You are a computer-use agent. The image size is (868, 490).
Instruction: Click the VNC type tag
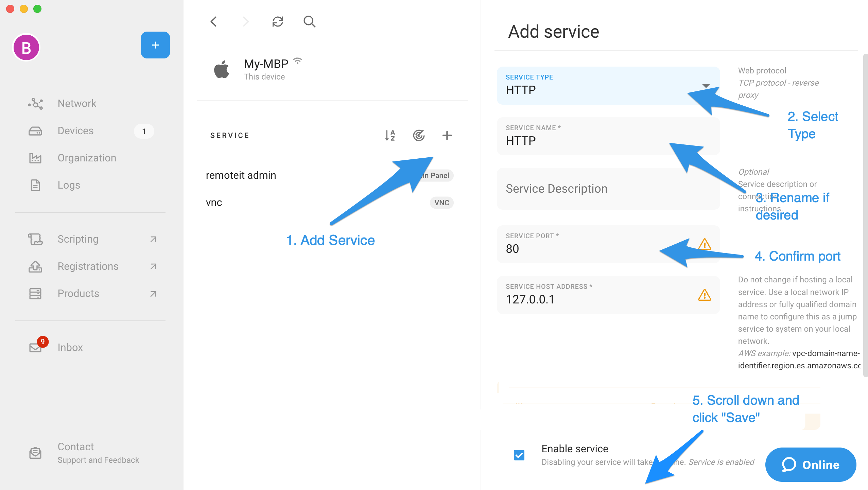441,203
